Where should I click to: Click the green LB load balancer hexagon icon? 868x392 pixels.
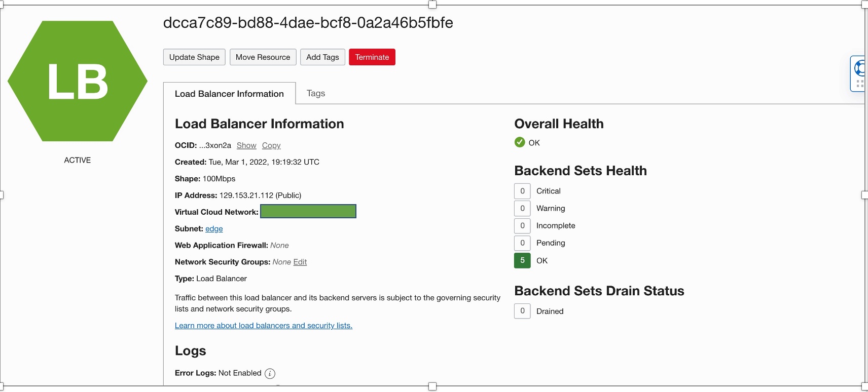pos(78,81)
